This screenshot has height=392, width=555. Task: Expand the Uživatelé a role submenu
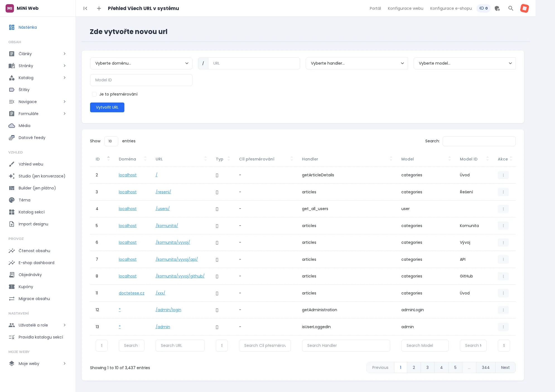(64, 325)
